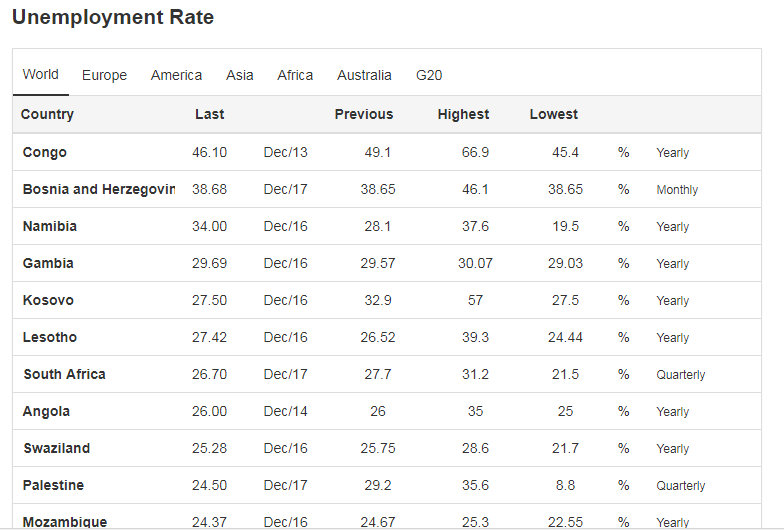Click Congo's highest value 66.9
Screen dimensions: 784x530
point(475,152)
